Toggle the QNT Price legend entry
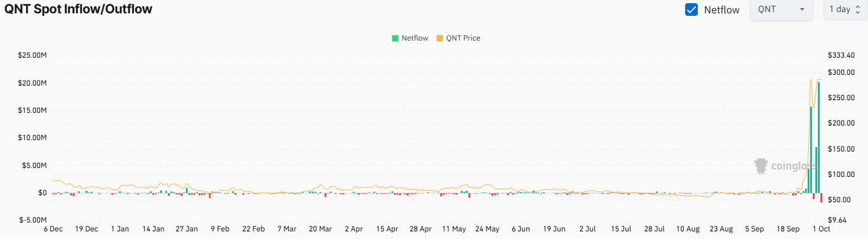The height and width of the screenshot is (239, 868). point(458,38)
